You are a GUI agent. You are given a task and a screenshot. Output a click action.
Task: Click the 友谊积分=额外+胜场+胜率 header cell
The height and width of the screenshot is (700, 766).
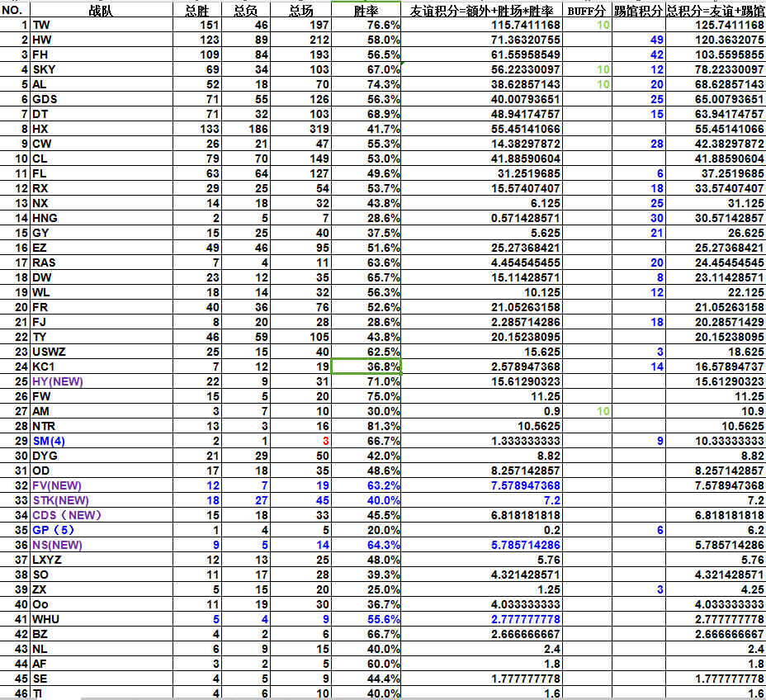point(483,10)
